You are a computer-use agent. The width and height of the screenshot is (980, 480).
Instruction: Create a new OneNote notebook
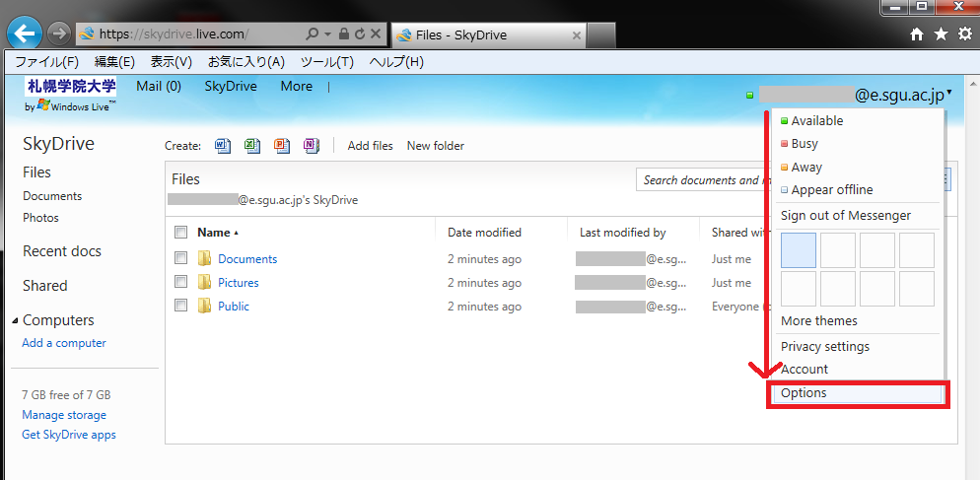[x=312, y=146]
